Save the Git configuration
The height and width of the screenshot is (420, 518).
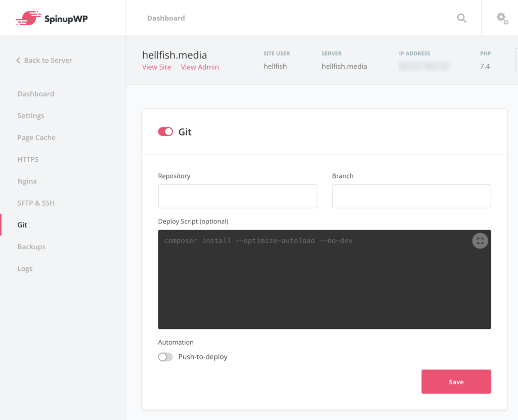point(456,382)
